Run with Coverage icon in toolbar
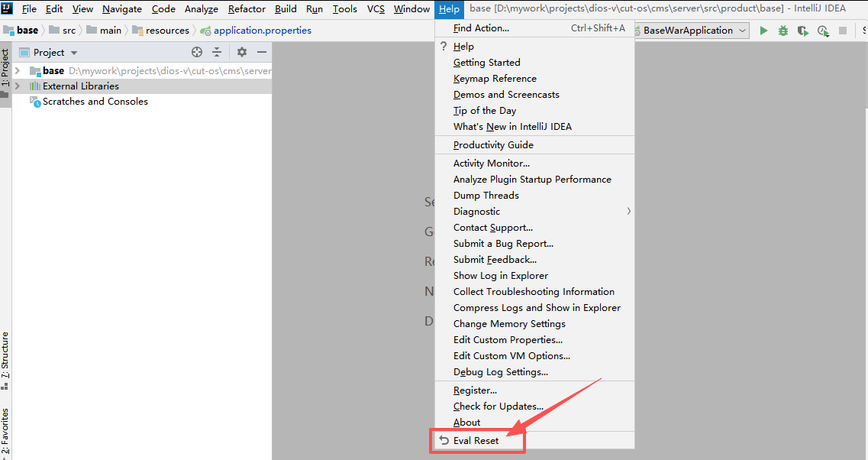This screenshot has height=460, width=868. [x=802, y=31]
